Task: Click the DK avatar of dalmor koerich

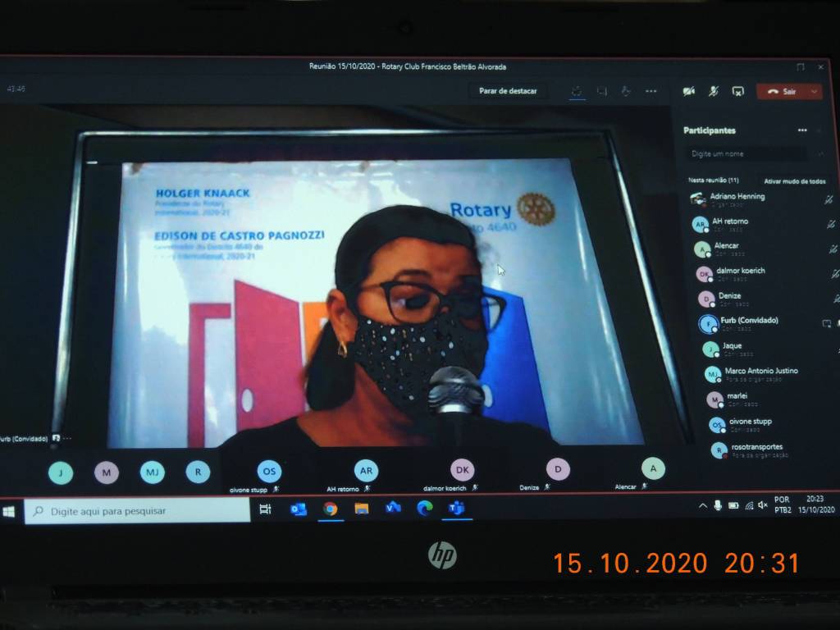Action: (462, 470)
